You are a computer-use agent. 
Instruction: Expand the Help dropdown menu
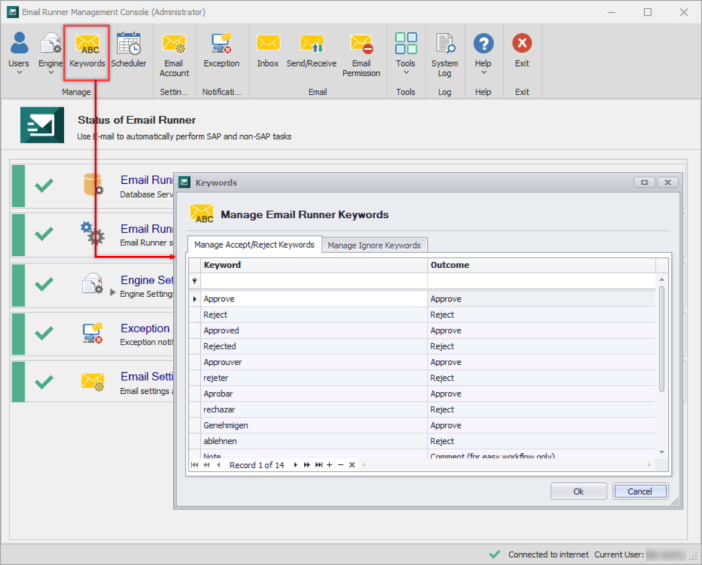(483, 72)
